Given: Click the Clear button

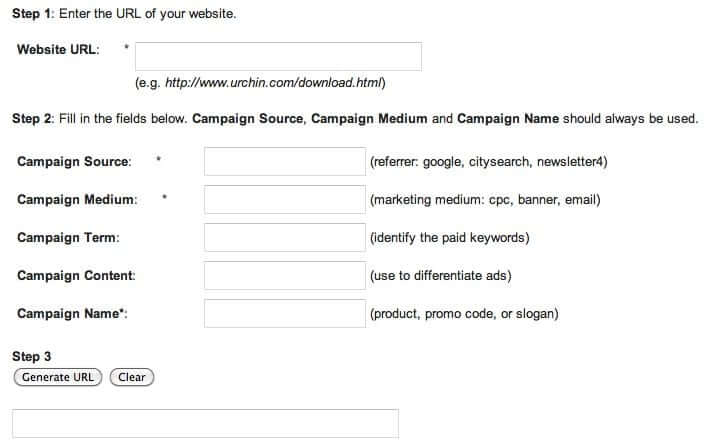Looking at the screenshot, I should [132, 377].
